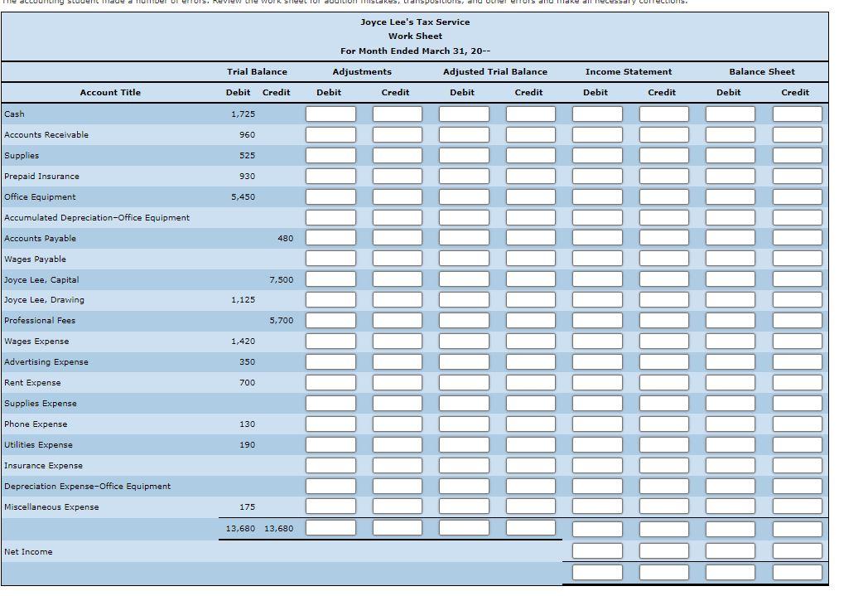Click the Wages Expense Adjustments Debit field
This screenshot has height=596, width=868.
[x=330, y=341]
